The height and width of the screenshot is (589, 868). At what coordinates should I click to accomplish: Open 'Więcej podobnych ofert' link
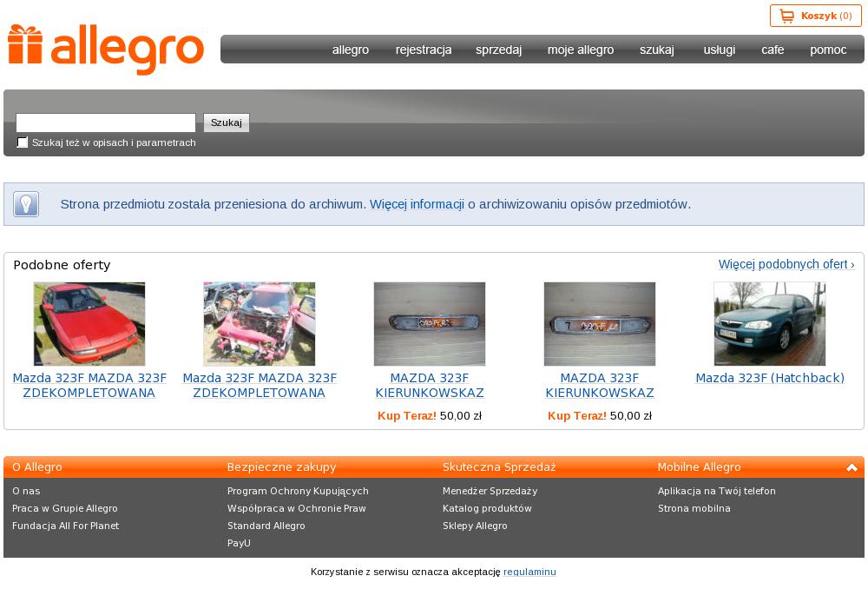pyautogui.click(x=786, y=264)
